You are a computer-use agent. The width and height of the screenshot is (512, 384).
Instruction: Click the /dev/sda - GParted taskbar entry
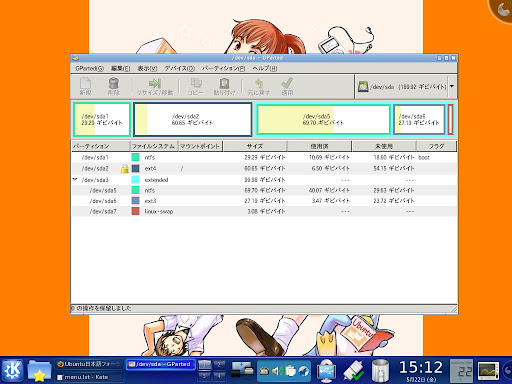(x=160, y=364)
